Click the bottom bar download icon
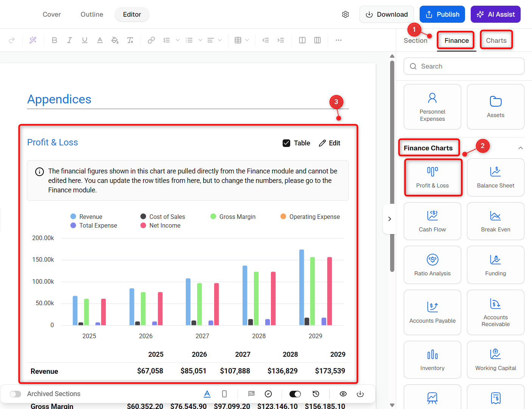532x409 pixels. 360,394
